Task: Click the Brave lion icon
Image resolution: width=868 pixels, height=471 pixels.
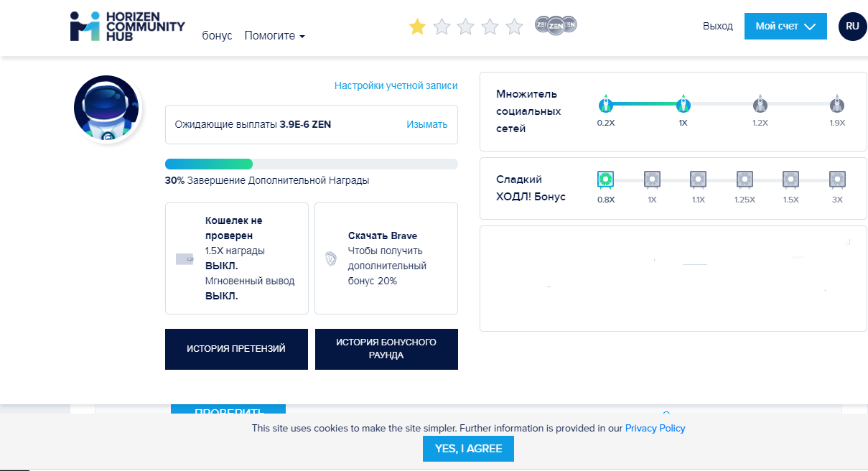Action: (330, 259)
